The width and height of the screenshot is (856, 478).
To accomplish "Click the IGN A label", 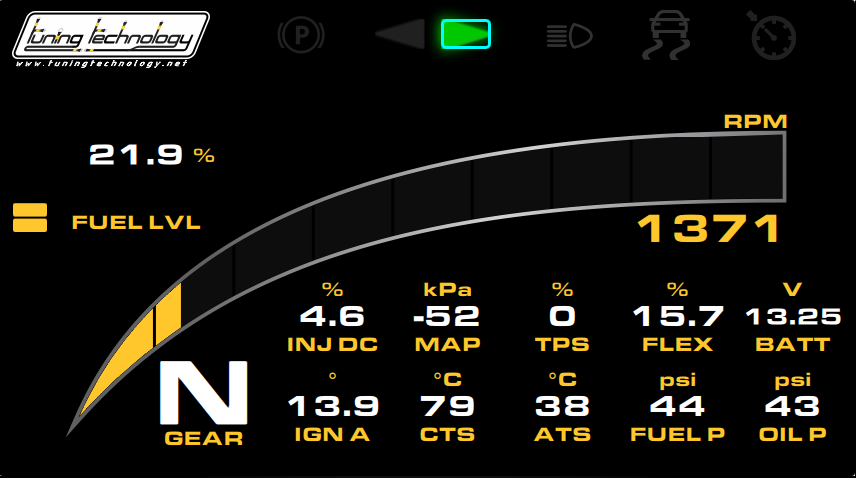I will (x=332, y=434).
